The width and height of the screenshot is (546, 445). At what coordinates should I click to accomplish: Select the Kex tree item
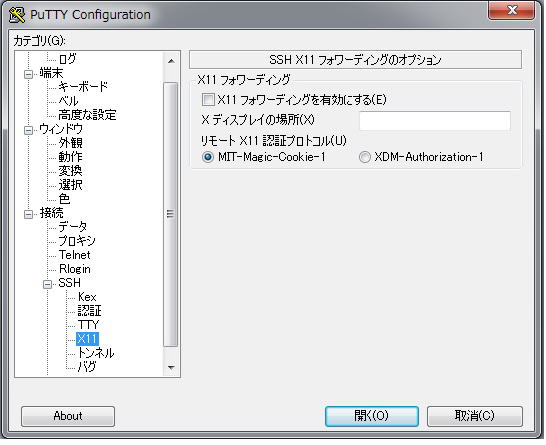click(x=87, y=297)
